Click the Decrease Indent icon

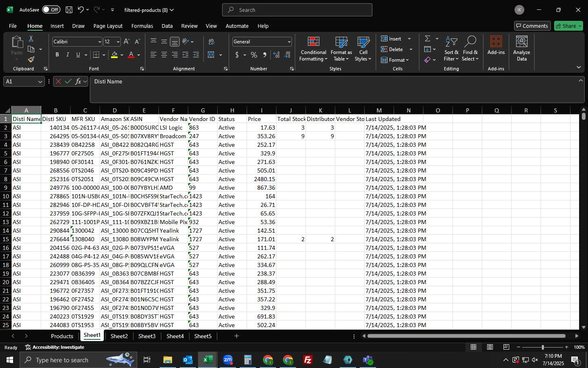[x=185, y=55]
